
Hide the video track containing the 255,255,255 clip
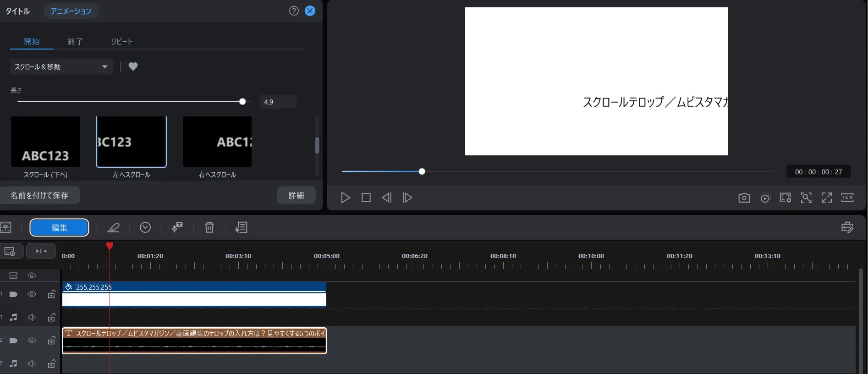[x=32, y=294]
